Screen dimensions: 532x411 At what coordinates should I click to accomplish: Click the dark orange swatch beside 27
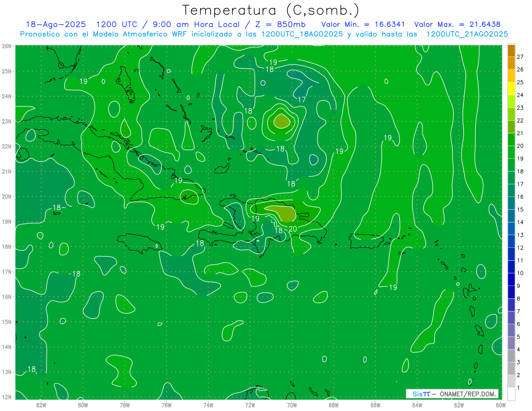point(511,51)
